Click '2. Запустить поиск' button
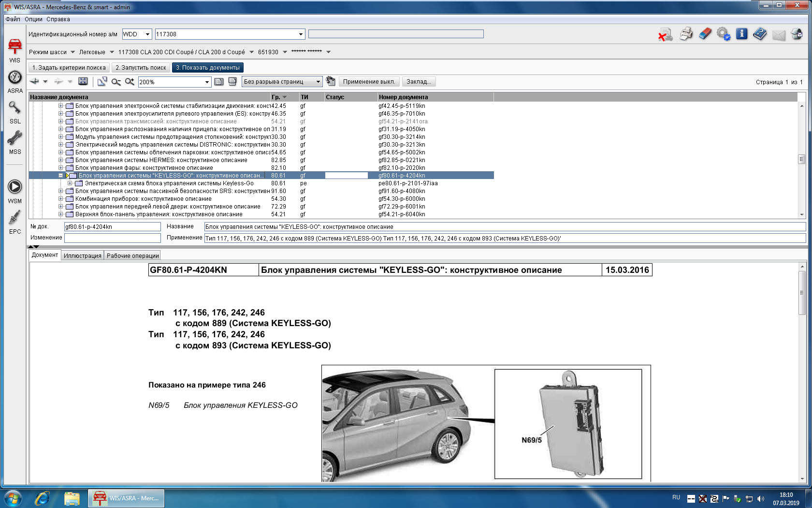Viewport: 812px width, 508px height. pos(141,68)
